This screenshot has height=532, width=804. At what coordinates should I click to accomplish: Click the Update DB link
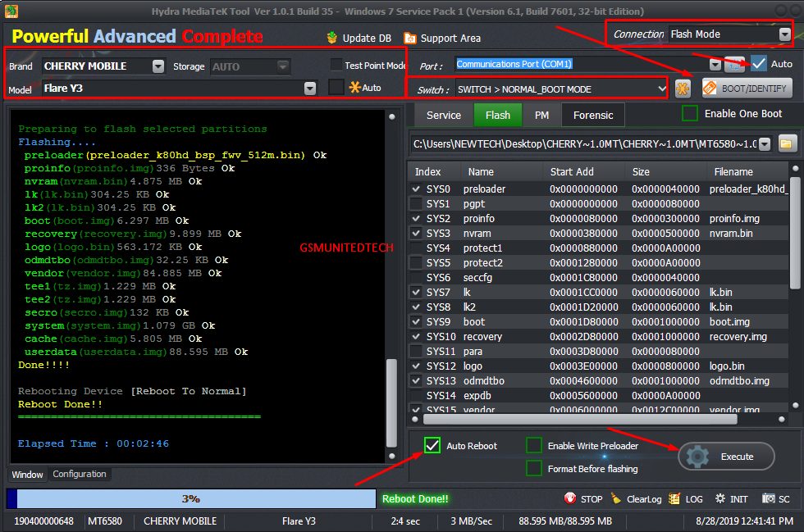367,38
